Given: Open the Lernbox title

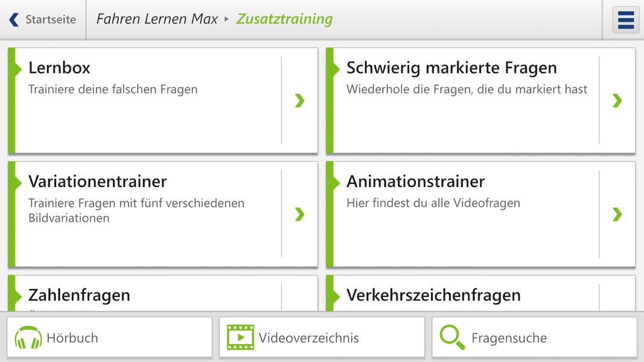Looking at the screenshot, I should (59, 68).
